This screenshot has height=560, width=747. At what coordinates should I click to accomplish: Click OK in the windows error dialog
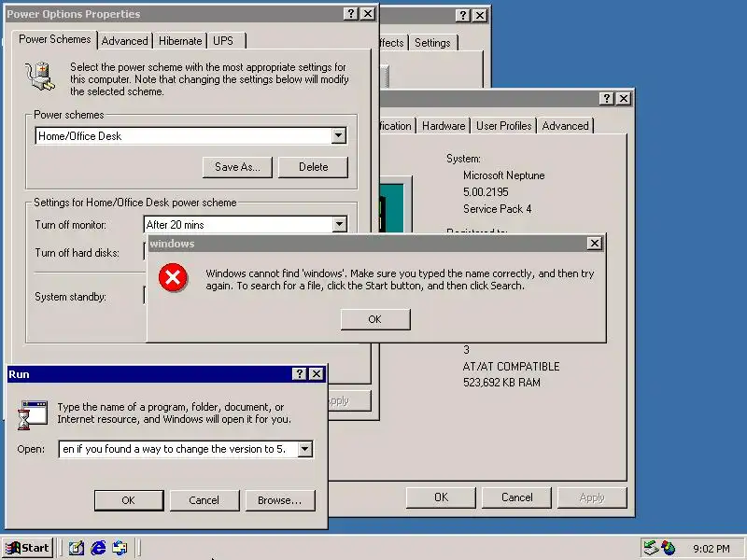tap(375, 319)
